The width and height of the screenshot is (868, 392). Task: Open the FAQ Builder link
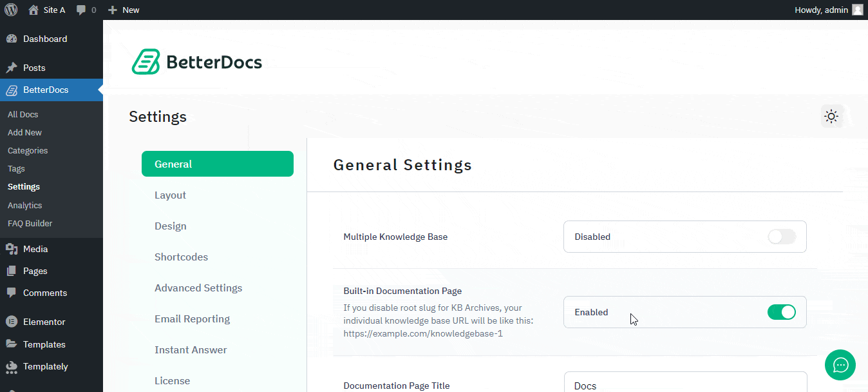point(30,223)
